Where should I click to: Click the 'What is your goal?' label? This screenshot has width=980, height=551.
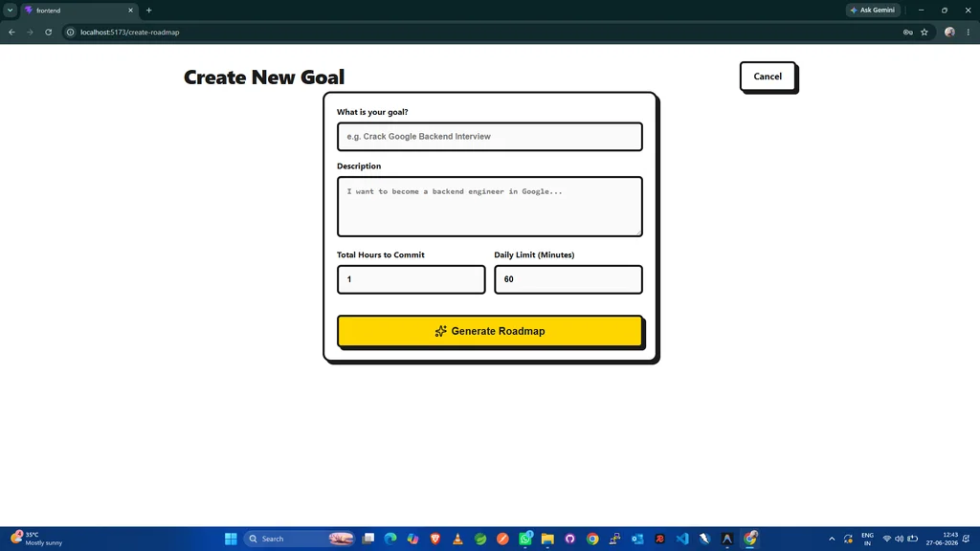click(372, 113)
